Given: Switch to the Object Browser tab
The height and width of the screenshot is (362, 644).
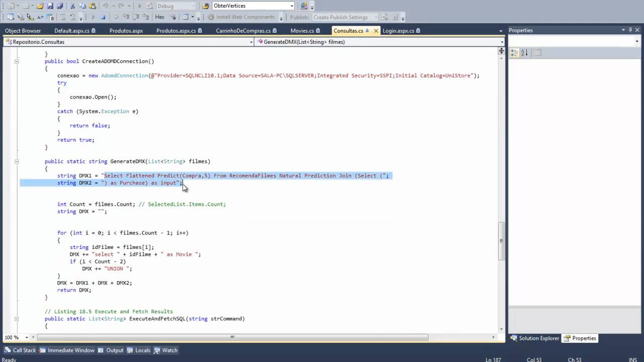Looking at the screenshot, I should point(23,31).
